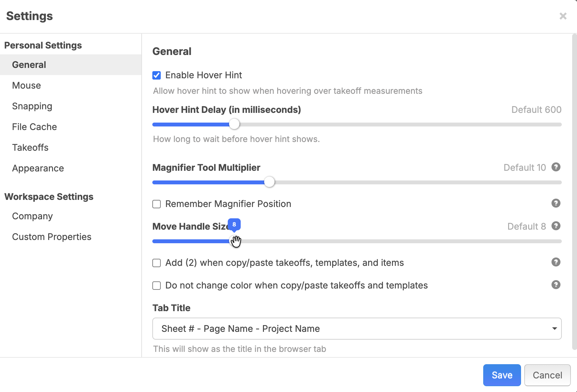This screenshot has width=577, height=392.
Task: Click help icon next to Magnifier Tool Multiplier
Action: point(556,167)
